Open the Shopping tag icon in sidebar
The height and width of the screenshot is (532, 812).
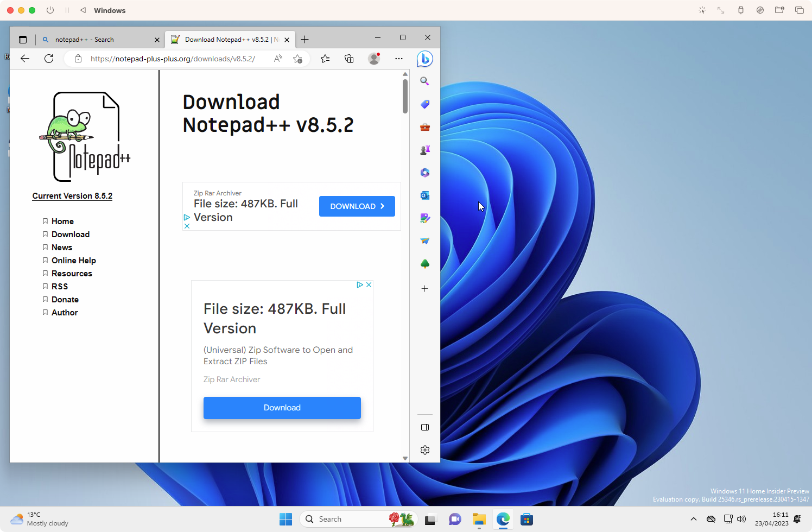[425, 104]
